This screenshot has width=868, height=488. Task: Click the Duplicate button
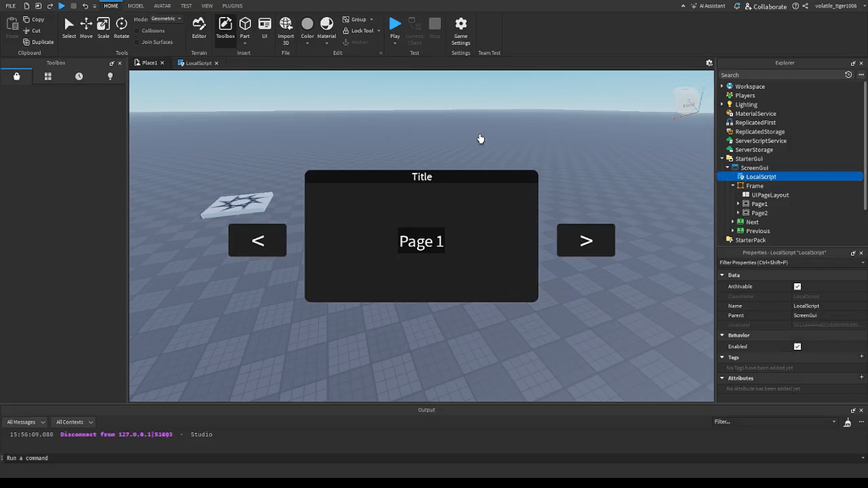click(x=38, y=42)
